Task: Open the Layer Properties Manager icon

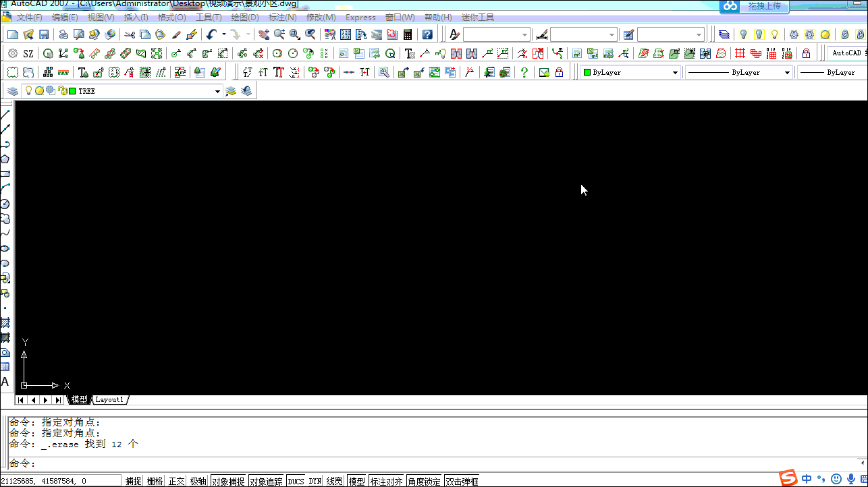Action: [724, 34]
